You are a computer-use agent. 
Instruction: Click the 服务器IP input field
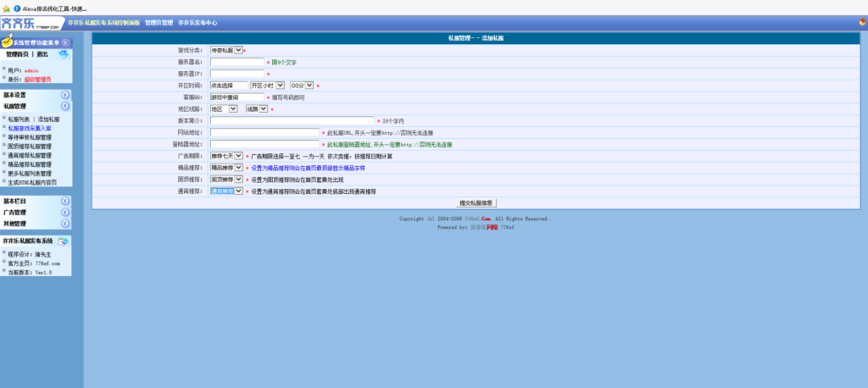[237, 74]
